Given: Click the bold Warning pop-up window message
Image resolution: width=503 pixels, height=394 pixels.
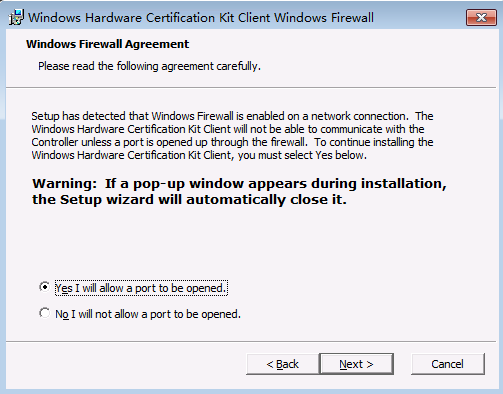Looking at the screenshot, I should [x=239, y=191].
